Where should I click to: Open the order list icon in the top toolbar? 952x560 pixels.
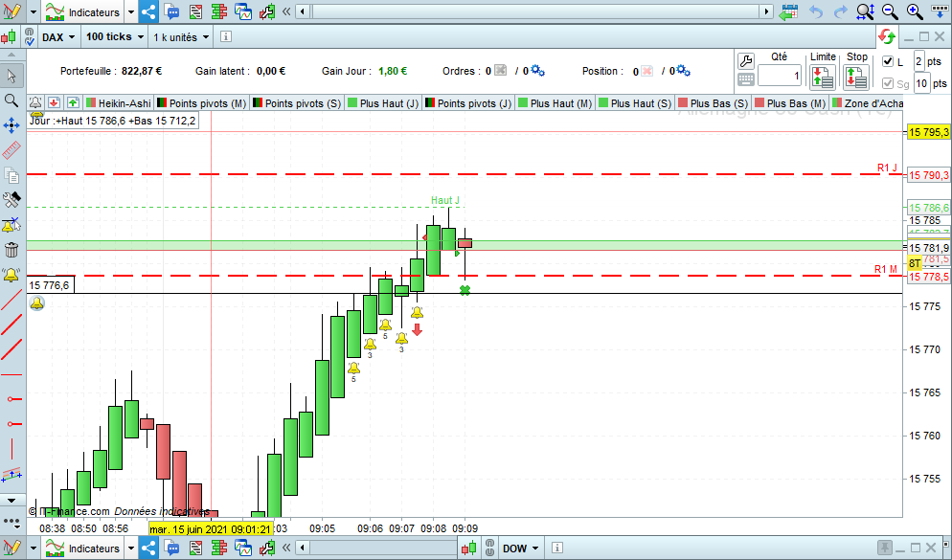195,11
